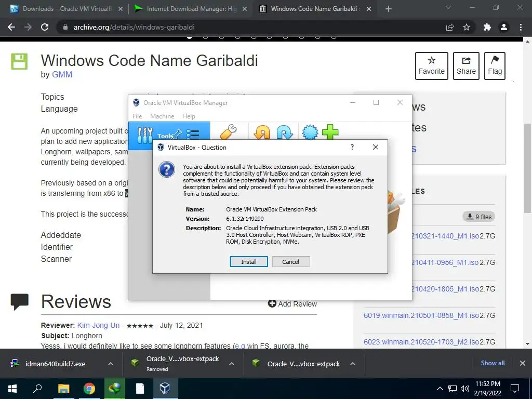Open 6023.winmain.210520-1703_M2.iso link

(421, 342)
